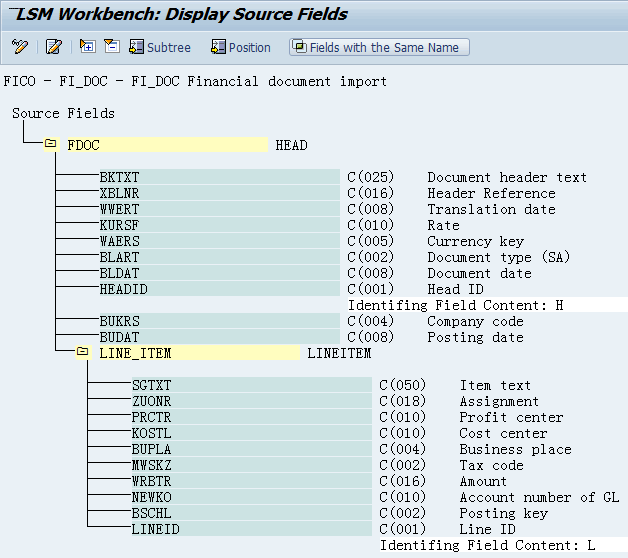Image resolution: width=628 pixels, height=558 pixels.
Task: Click 'Document type (SA)' description
Action: click(x=499, y=257)
